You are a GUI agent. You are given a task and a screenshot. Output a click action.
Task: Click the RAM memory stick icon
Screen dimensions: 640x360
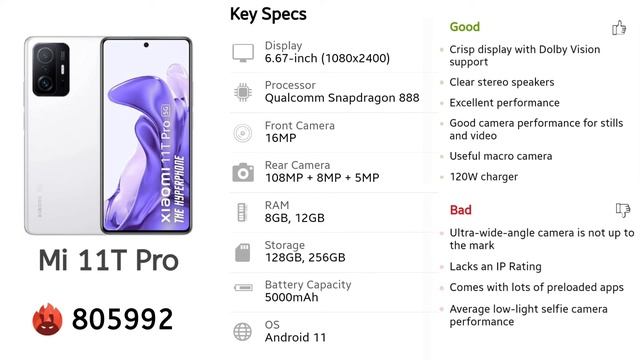(x=242, y=212)
